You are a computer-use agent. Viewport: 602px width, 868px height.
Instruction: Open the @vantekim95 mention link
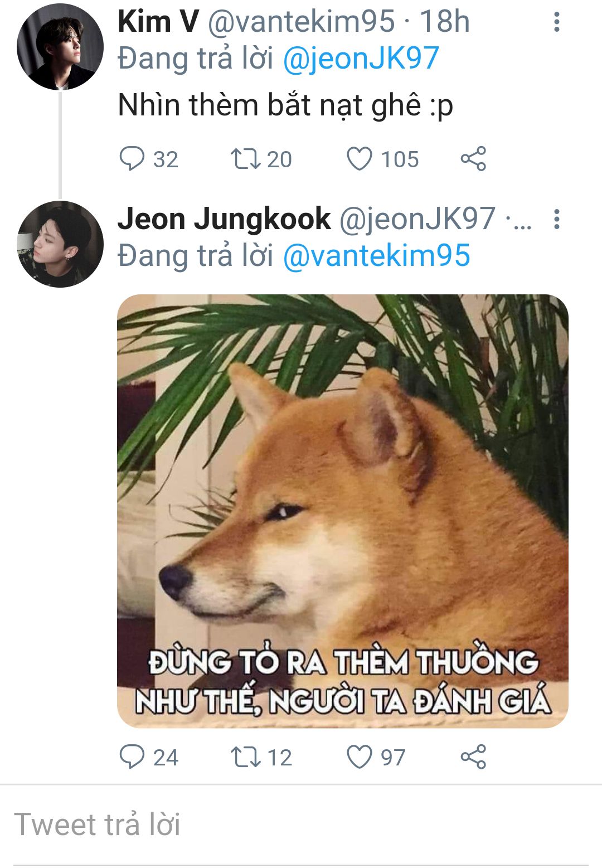pos(377,256)
